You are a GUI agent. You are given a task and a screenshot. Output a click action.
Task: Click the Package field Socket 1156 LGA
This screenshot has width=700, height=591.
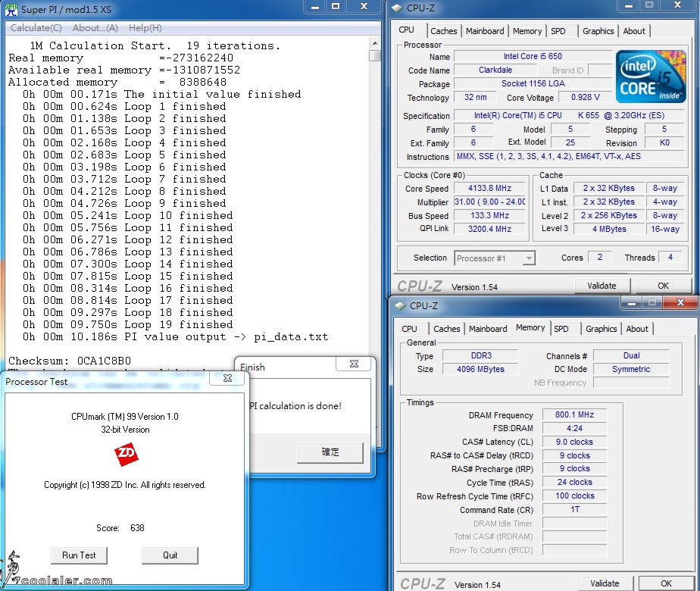coord(533,83)
